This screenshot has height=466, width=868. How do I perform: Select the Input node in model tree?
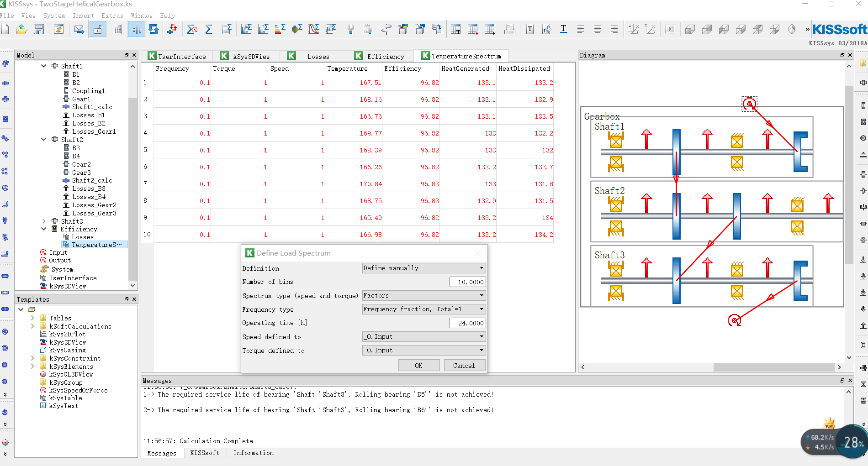(x=58, y=252)
